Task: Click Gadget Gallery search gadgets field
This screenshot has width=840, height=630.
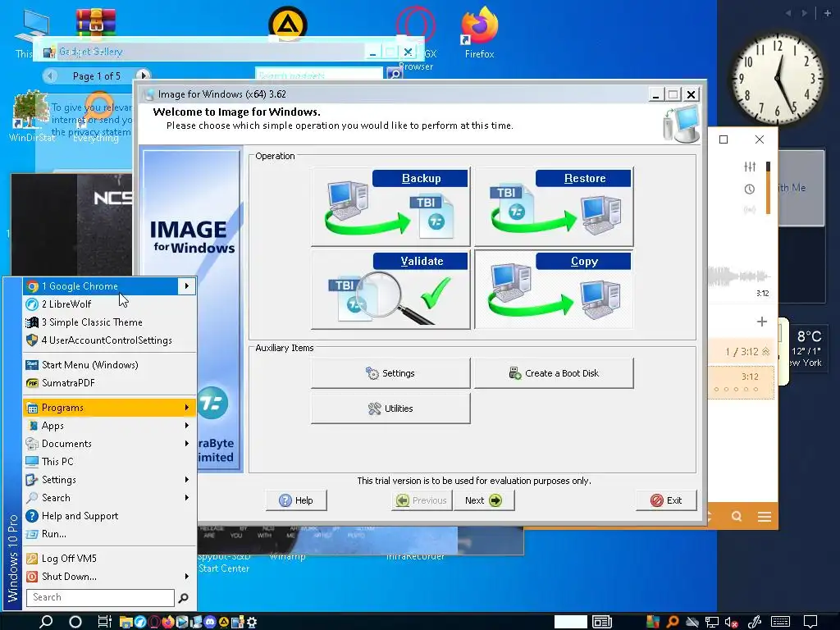Action: click(x=319, y=75)
